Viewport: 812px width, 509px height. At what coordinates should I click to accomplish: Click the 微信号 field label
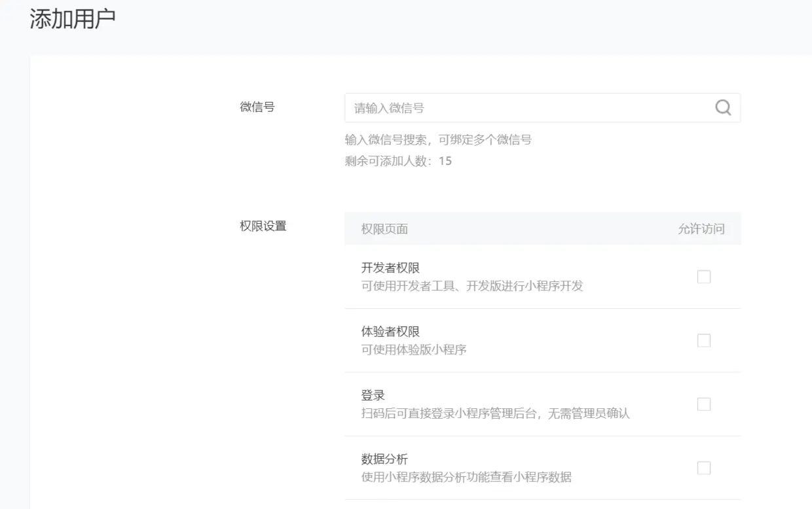(x=257, y=107)
